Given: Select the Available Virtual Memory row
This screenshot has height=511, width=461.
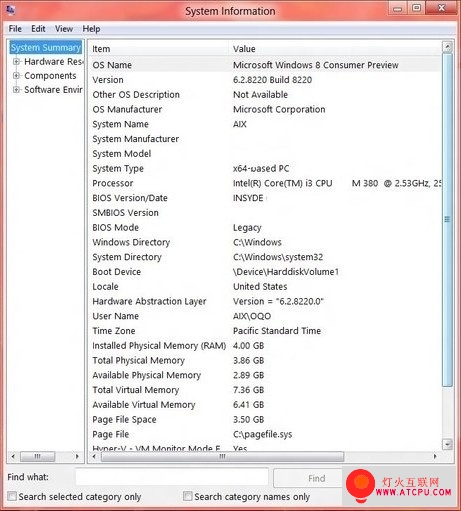Looking at the screenshot, I should click(x=265, y=405).
